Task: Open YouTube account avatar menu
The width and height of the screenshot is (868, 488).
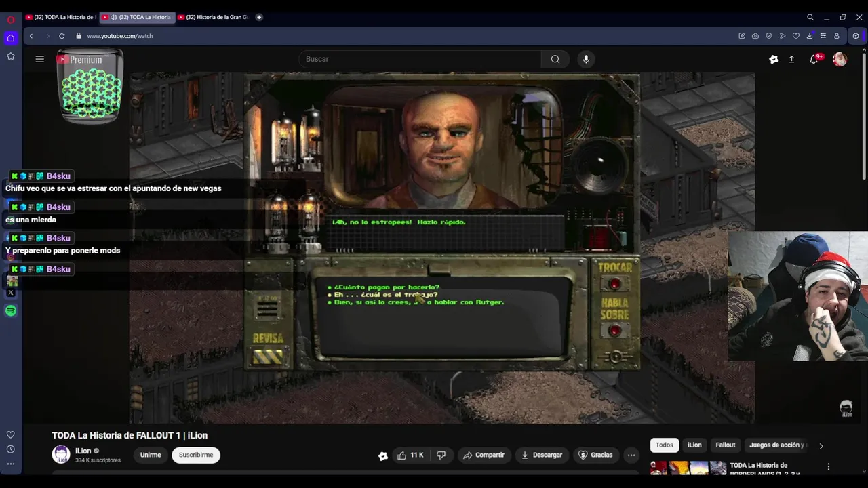Action: pos(840,60)
